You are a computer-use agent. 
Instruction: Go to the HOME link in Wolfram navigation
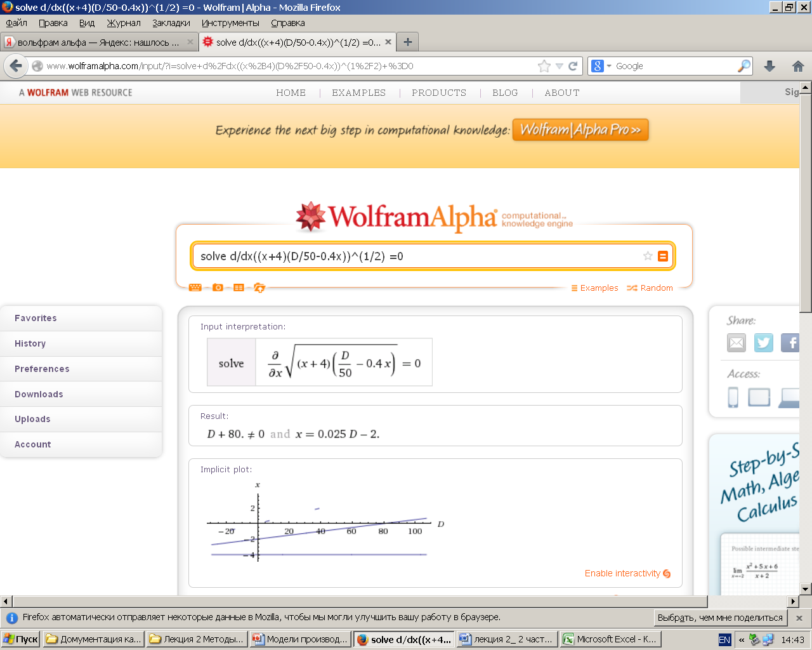(291, 93)
